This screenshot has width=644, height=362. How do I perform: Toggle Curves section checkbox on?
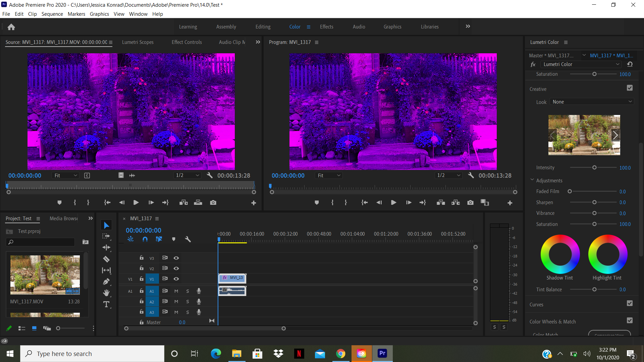pyautogui.click(x=630, y=304)
